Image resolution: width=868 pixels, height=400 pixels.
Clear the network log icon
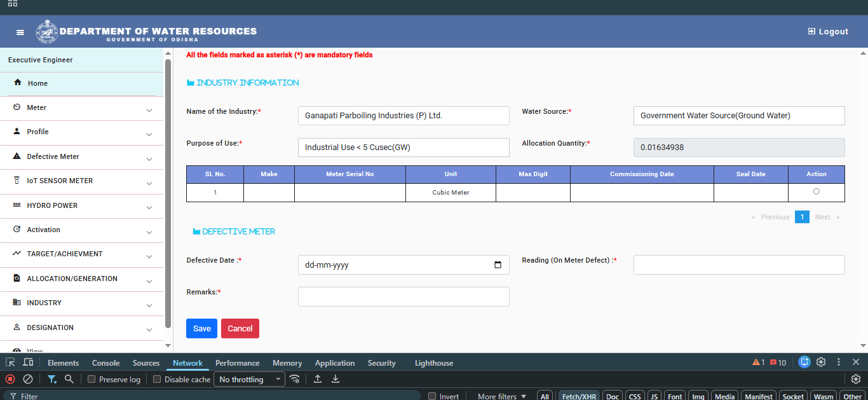28,379
